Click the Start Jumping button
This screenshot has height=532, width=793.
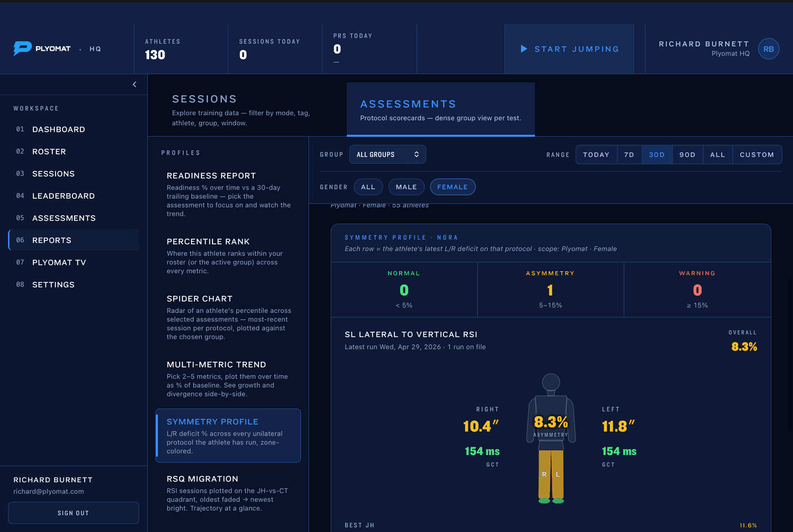[x=569, y=49]
